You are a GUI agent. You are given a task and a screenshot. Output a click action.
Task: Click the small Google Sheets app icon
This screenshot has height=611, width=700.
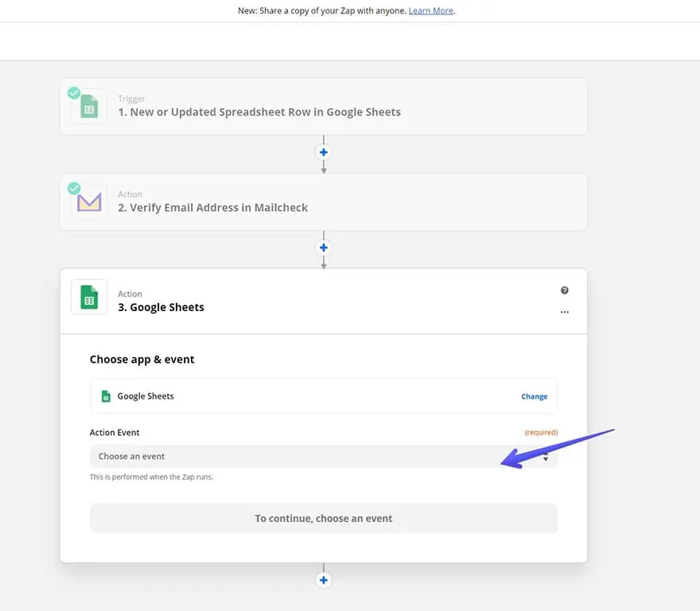pos(105,396)
